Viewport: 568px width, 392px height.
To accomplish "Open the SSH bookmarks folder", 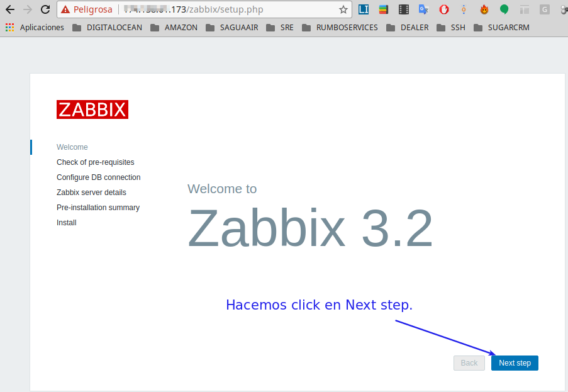I will click(x=451, y=28).
